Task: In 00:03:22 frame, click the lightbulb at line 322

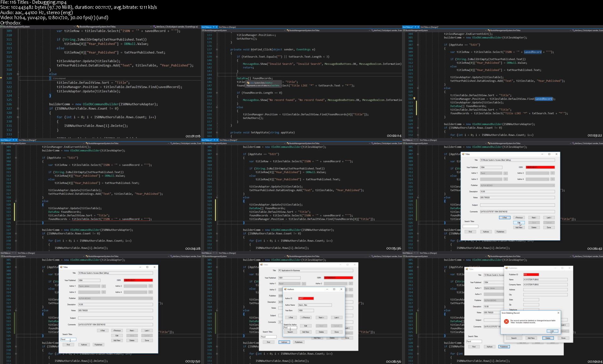Action: tap(414, 99)
